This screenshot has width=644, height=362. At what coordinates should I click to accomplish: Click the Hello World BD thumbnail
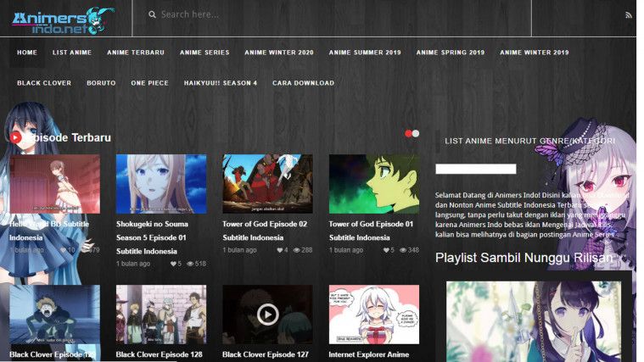54,184
